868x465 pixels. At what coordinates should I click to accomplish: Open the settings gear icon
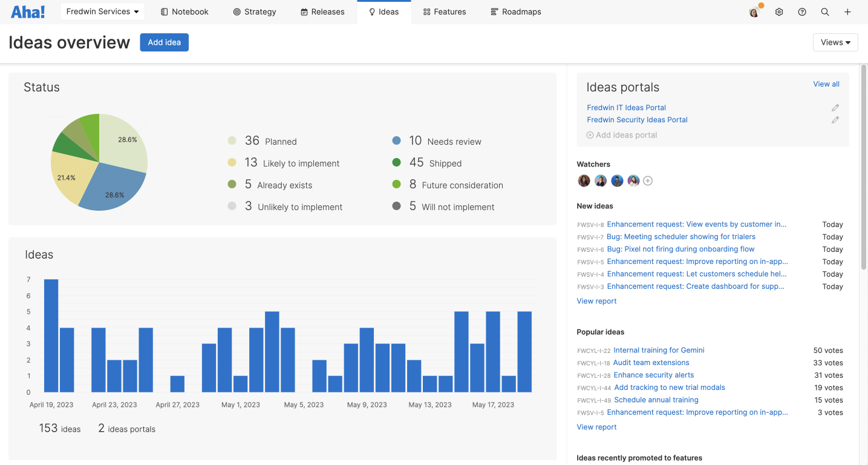point(779,12)
